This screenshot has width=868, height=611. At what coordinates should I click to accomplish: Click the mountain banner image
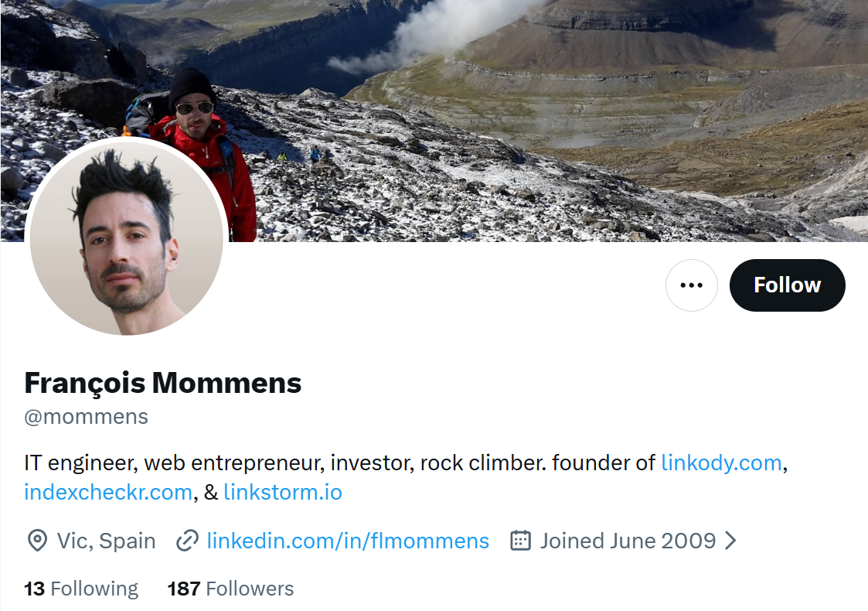541,116
